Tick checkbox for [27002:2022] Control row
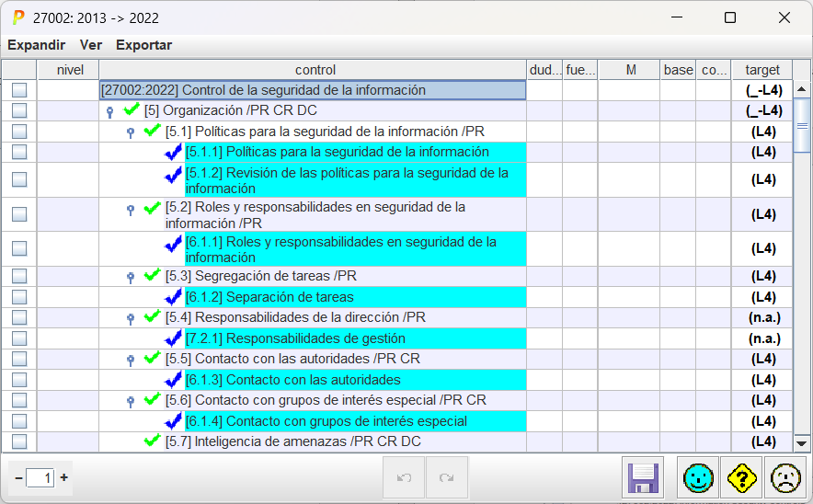This screenshot has width=813, height=504. coord(19,90)
